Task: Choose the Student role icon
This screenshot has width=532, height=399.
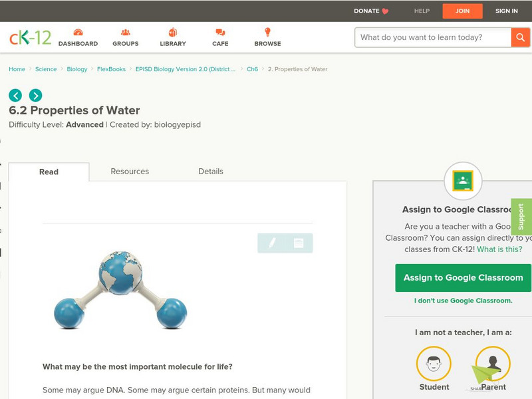Action: click(x=434, y=364)
